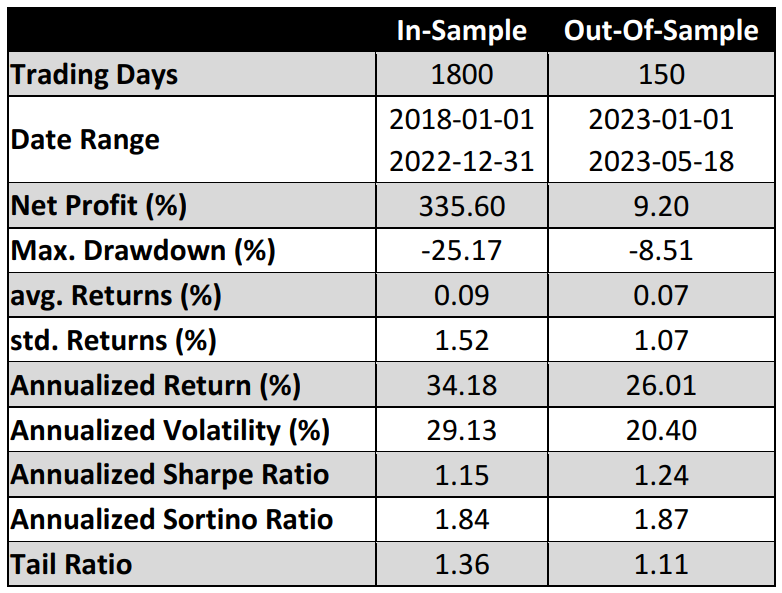The height and width of the screenshot is (593, 782).
Task: Select the Annualized Volatility (%) label
Action: (x=170, y=430)
